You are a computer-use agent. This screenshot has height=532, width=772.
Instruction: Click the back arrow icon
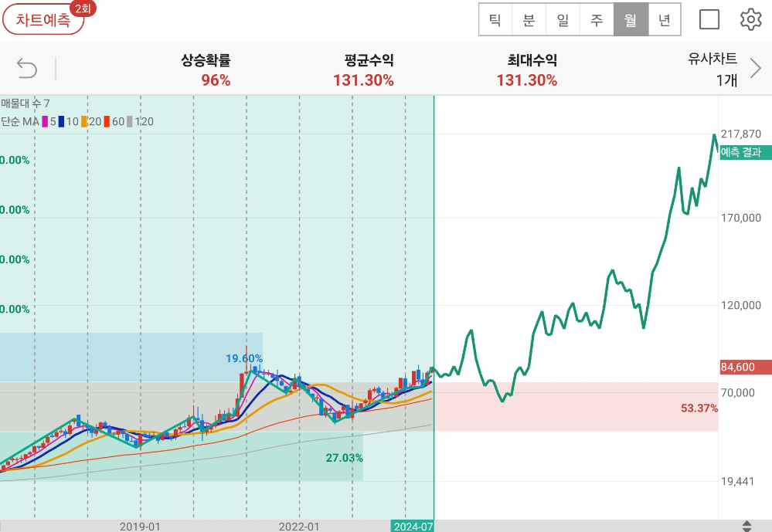[x=28, y=69]
